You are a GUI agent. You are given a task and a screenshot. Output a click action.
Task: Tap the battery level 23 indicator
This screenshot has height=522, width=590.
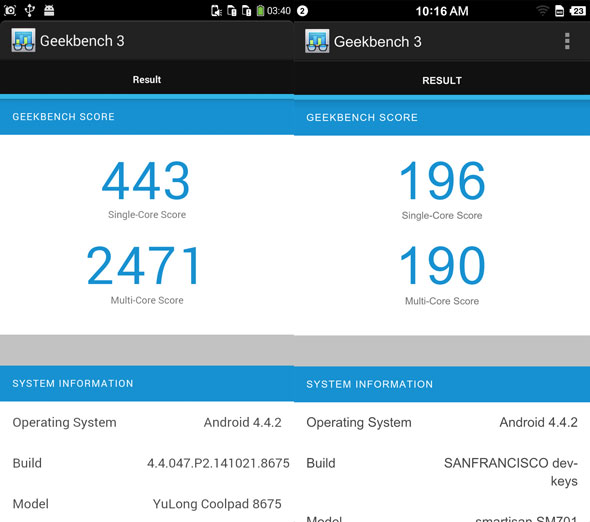click(x=578, y=11)
